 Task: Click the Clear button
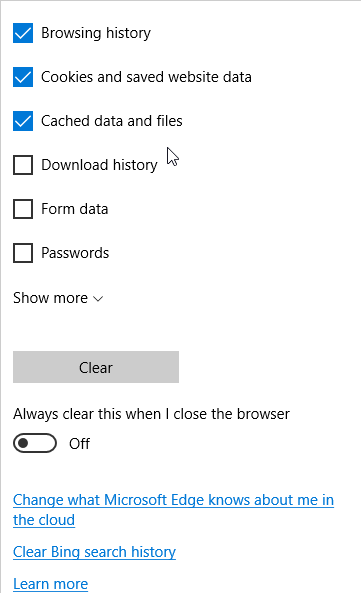pos(96,367)
